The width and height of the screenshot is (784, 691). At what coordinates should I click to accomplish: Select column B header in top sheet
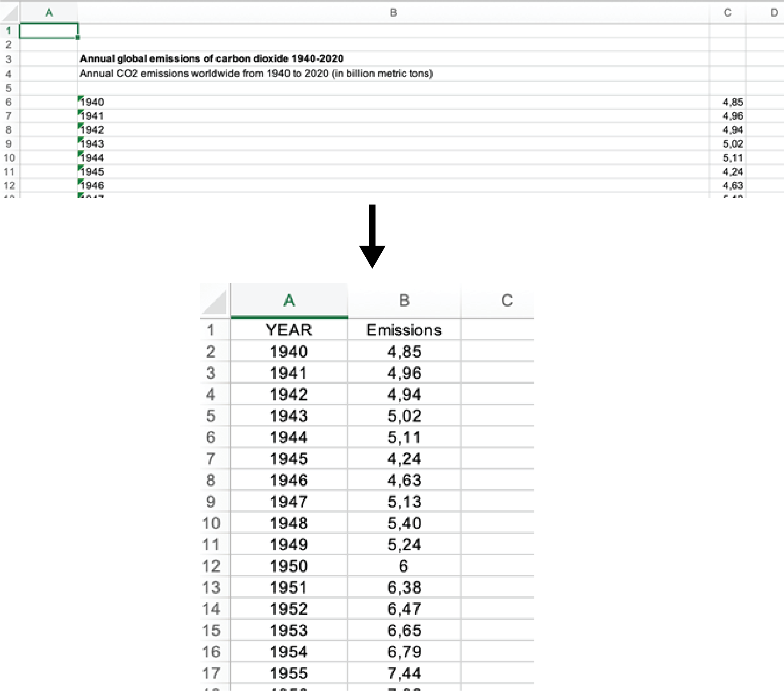coord(393,13)
